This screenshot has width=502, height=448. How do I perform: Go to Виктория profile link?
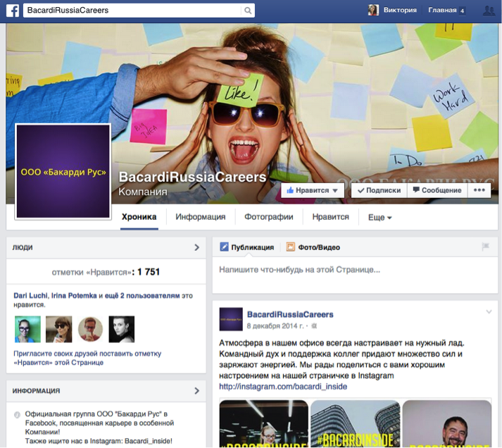click(400, 10)
